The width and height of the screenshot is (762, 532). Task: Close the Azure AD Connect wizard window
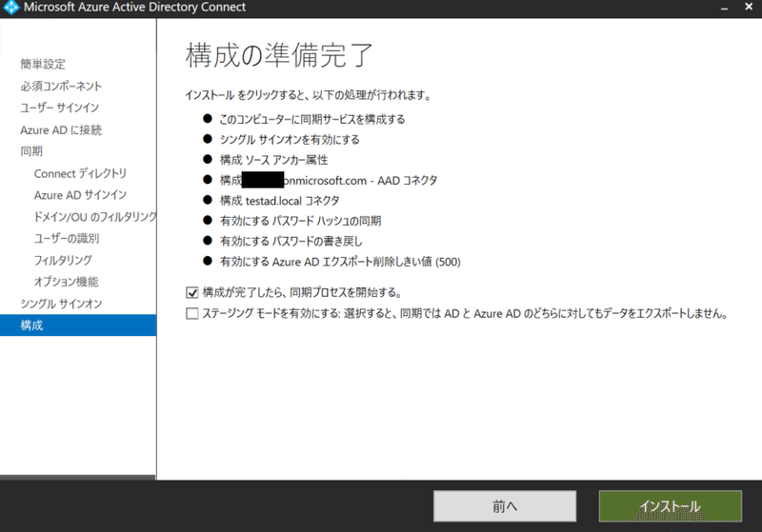coord(749,7)
